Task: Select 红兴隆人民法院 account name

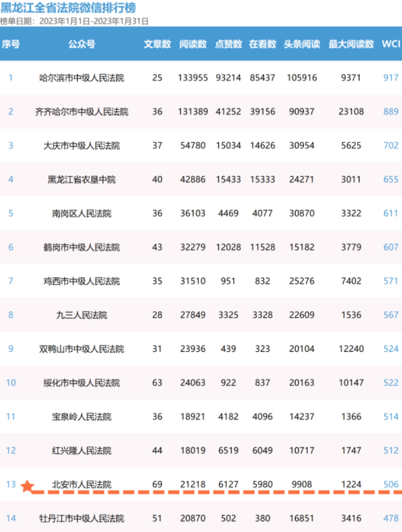Action: pyautogui.click(x=81, y=450)
